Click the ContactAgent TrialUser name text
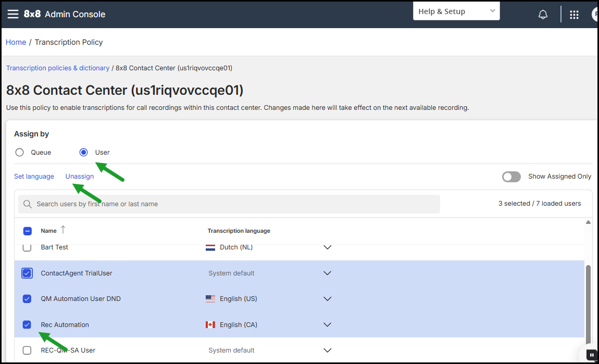 coord(77,273)
